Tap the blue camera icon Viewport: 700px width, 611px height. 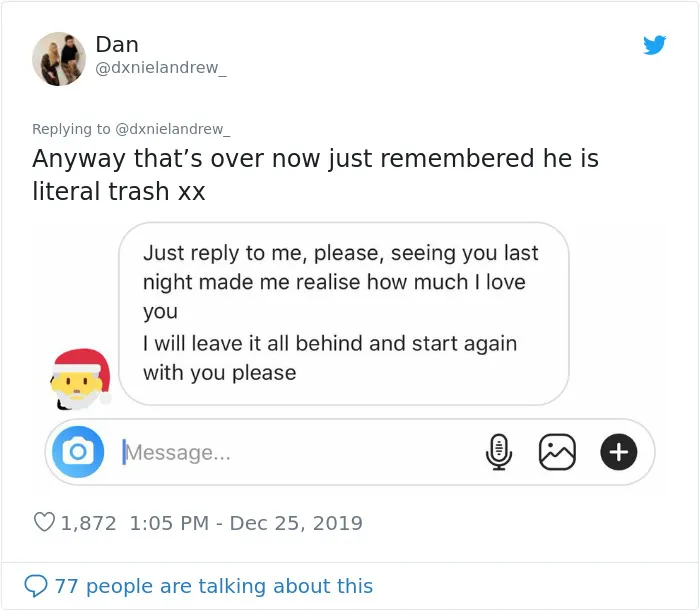click(x=78, y=452)
